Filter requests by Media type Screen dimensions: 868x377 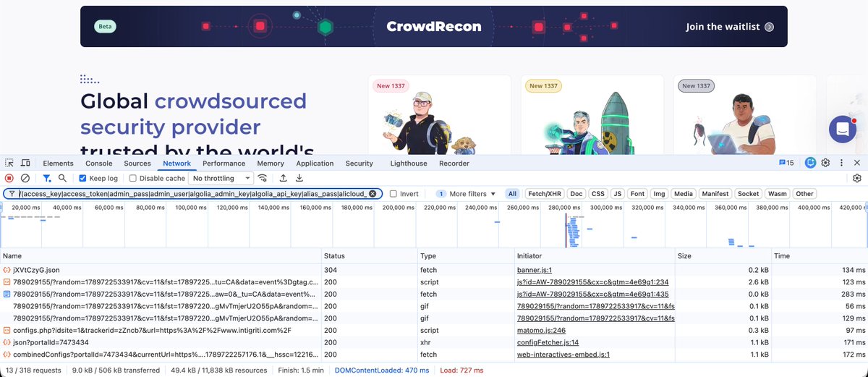coord(684,194)
